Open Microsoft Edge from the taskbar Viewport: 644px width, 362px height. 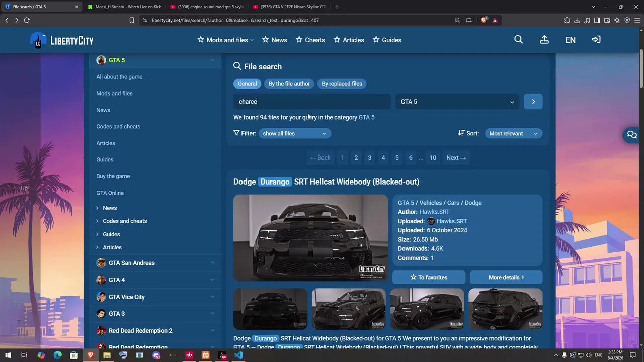[x=57, y=355]
